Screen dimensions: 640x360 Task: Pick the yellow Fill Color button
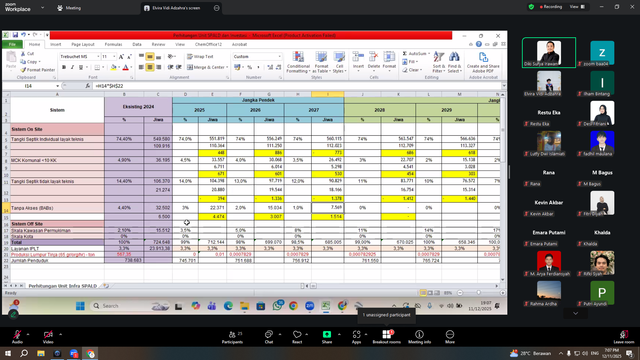click(x=113, y=67)
